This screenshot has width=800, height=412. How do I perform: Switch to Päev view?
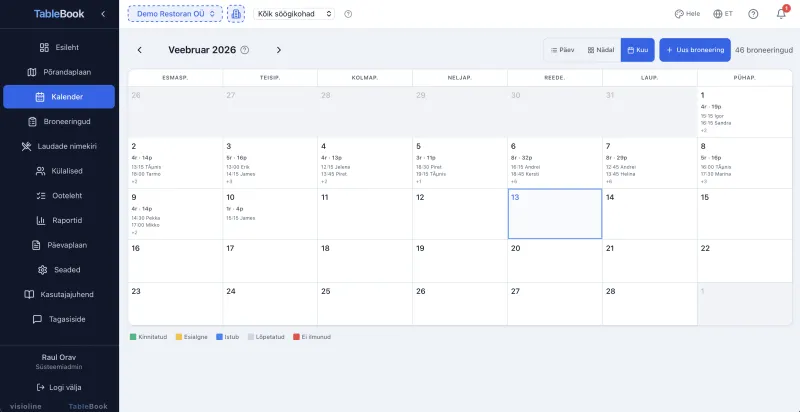coord(563,50)
